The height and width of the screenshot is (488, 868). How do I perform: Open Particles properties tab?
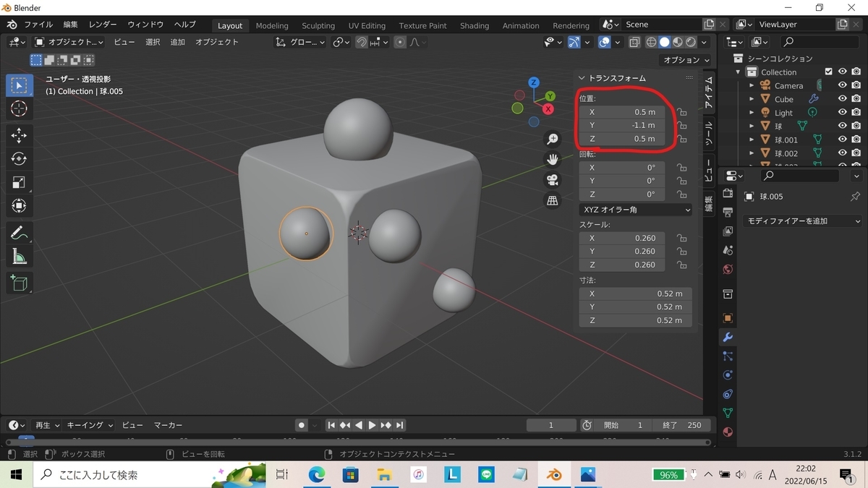[728, 356]
